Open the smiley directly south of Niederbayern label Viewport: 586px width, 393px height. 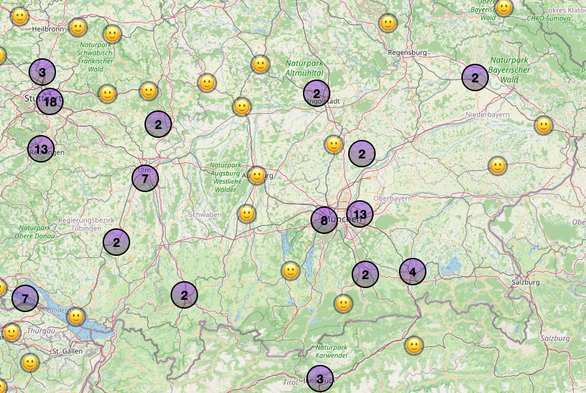click(x=497, y=166)
